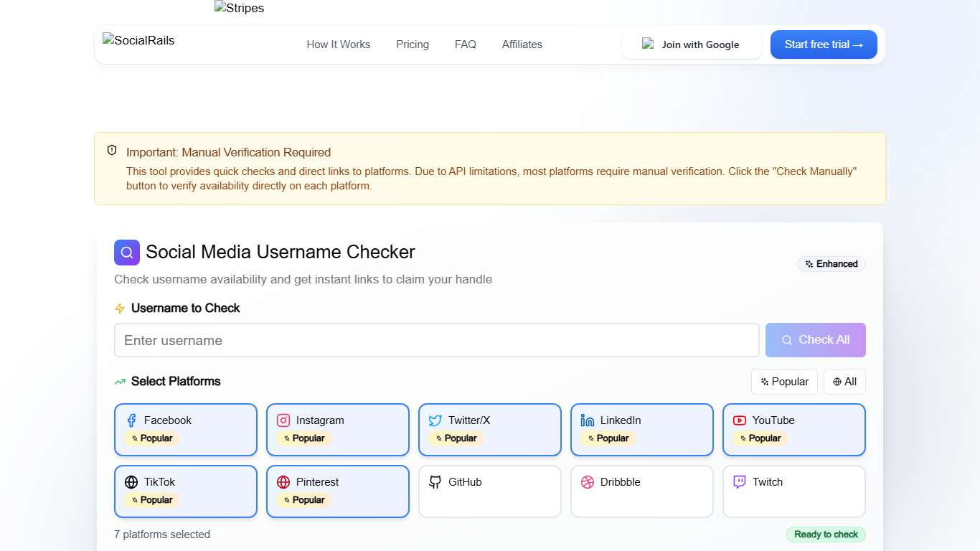Click the Instagram camera icon
The height and width of the screenshot is (551, 980).
click(283, 420)
